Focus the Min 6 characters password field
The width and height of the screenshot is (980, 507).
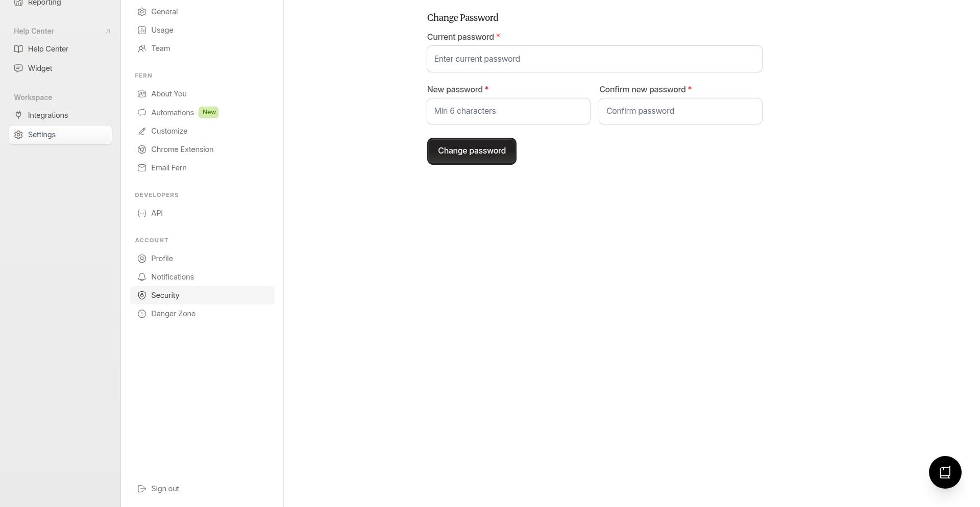coord(508,111)
